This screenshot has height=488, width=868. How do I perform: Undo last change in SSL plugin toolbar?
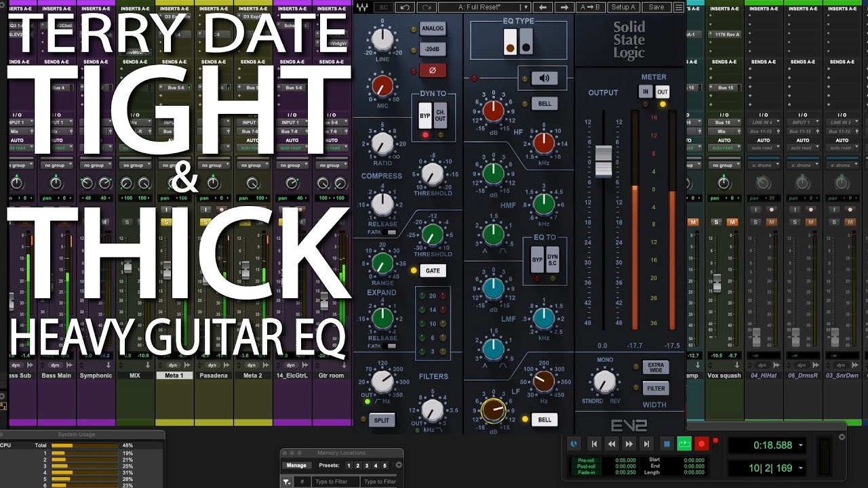point(405,7)
